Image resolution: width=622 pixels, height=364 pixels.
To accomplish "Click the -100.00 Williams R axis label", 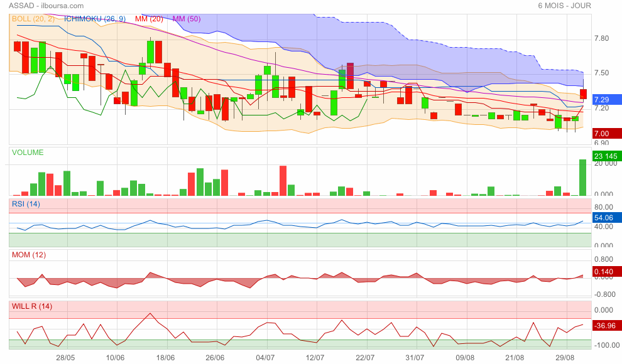I will pyautogui.click(x=606, y=345).
